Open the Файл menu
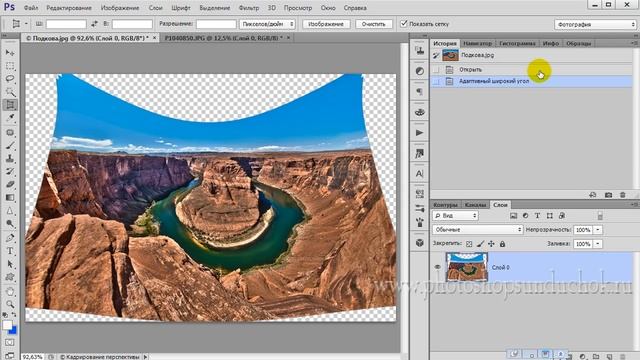The height and width of the screenshot is (360, 640). 31,8
